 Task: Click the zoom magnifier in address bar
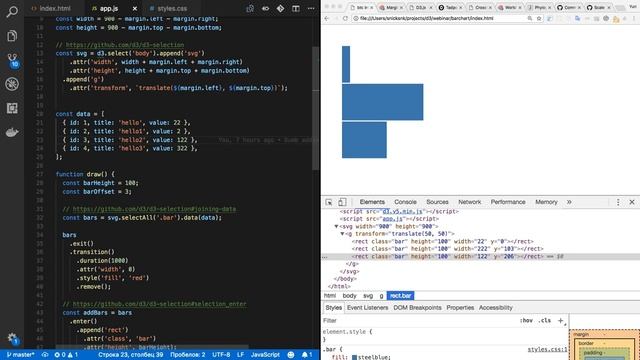coord(529,18)
